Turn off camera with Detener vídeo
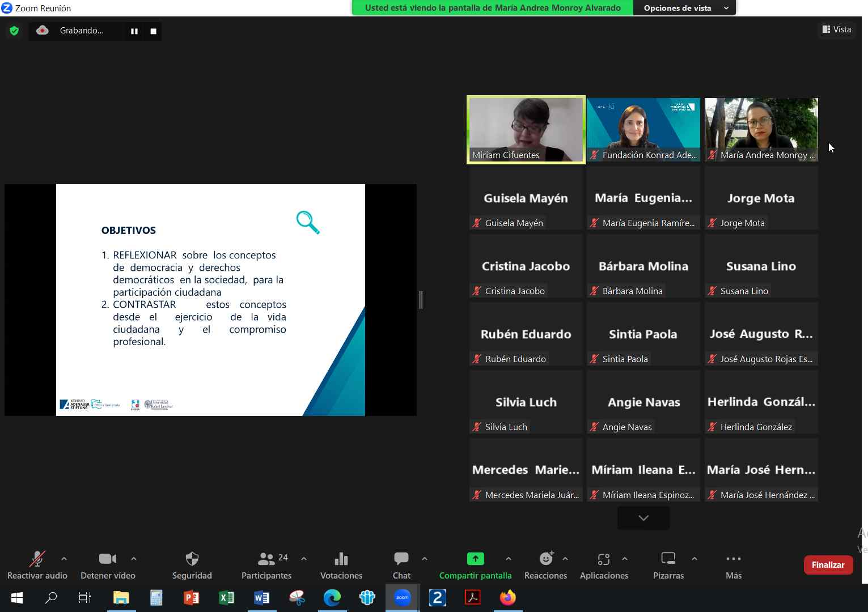This screenshot has height=612, width=868. coord(108,559)
